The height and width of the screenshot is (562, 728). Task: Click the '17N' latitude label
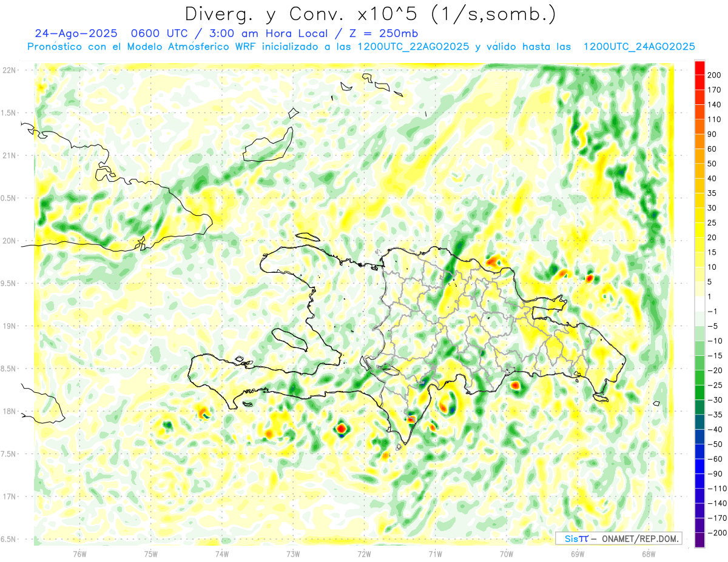pos(10,497)
